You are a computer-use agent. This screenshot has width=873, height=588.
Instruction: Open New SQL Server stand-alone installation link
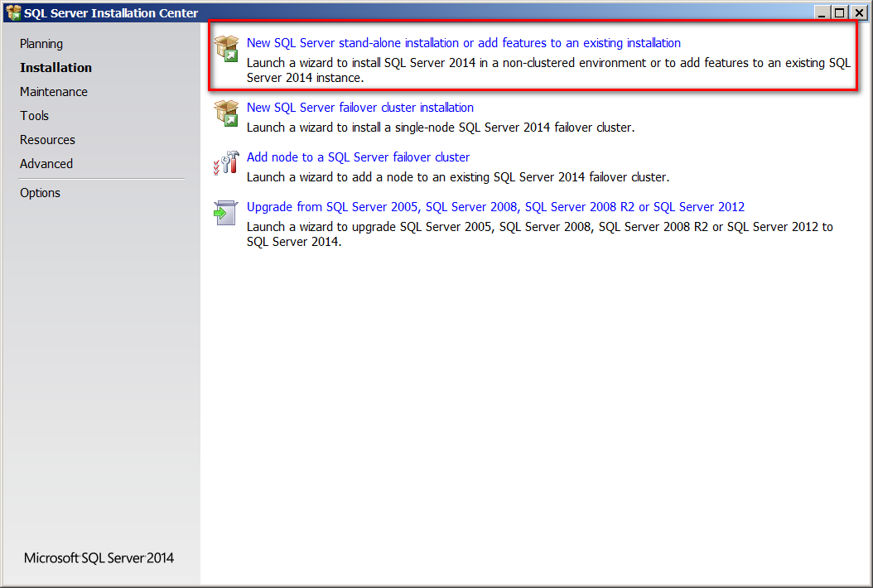click(463, 43)
